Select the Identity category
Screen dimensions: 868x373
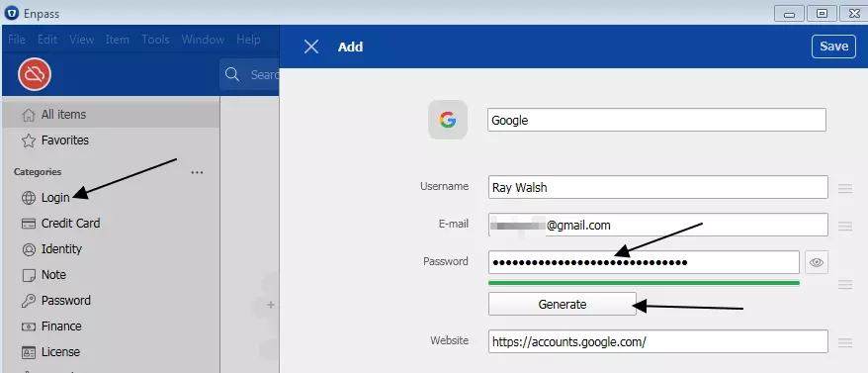(x=111, y=249)
